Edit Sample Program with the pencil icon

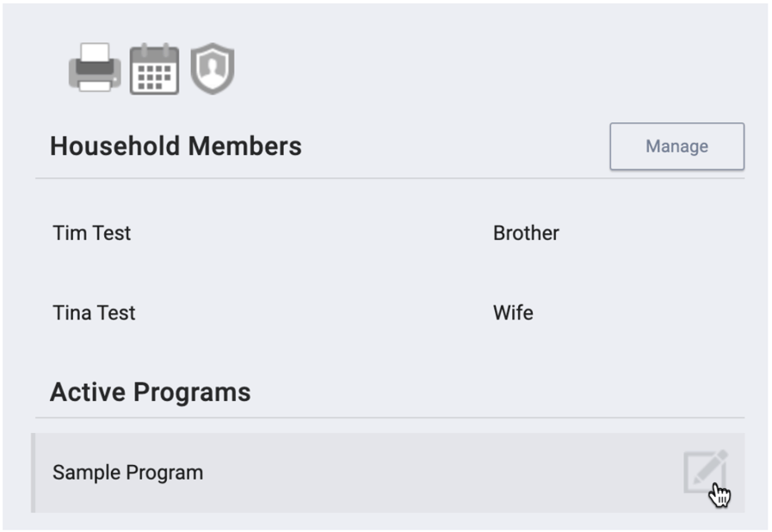coord(705,471)
